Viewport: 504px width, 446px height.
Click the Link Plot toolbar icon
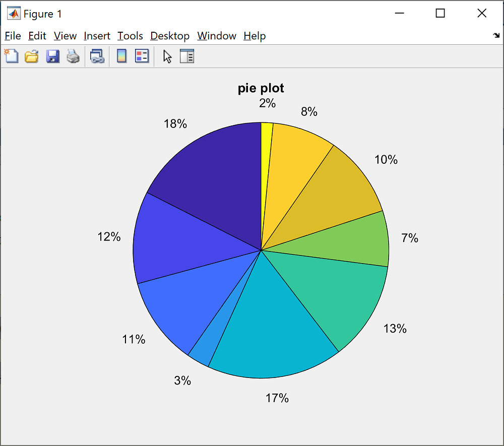point(97,56)
